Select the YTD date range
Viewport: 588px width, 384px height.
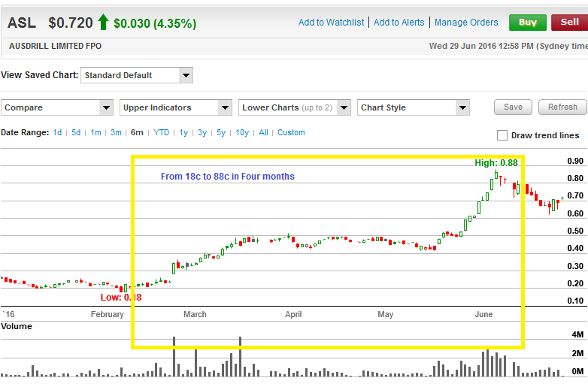pos(161,132)
